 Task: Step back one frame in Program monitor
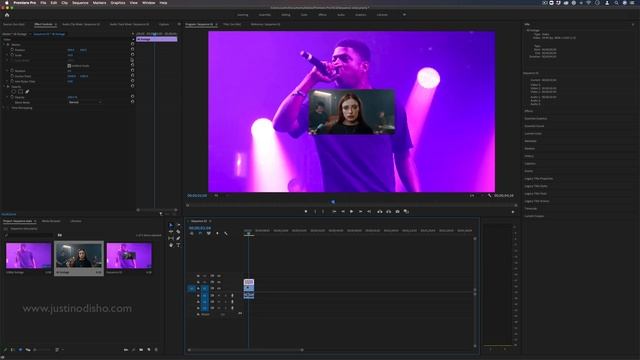343,211
